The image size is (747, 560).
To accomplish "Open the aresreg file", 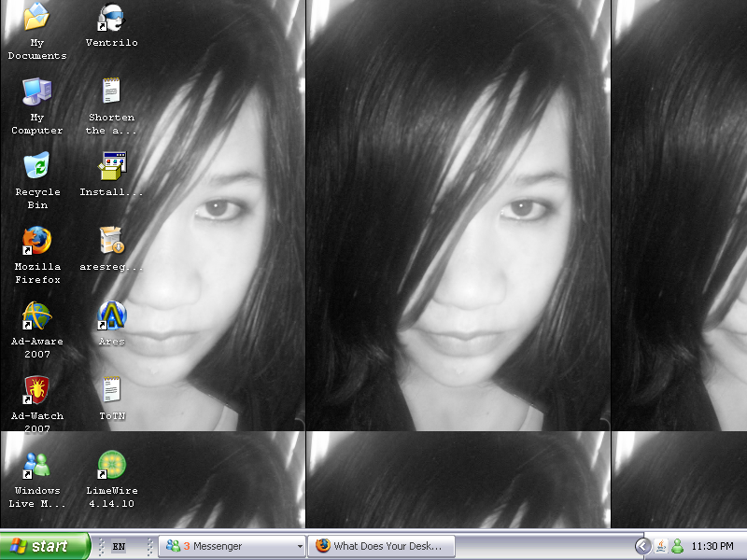I will [111, 241].
